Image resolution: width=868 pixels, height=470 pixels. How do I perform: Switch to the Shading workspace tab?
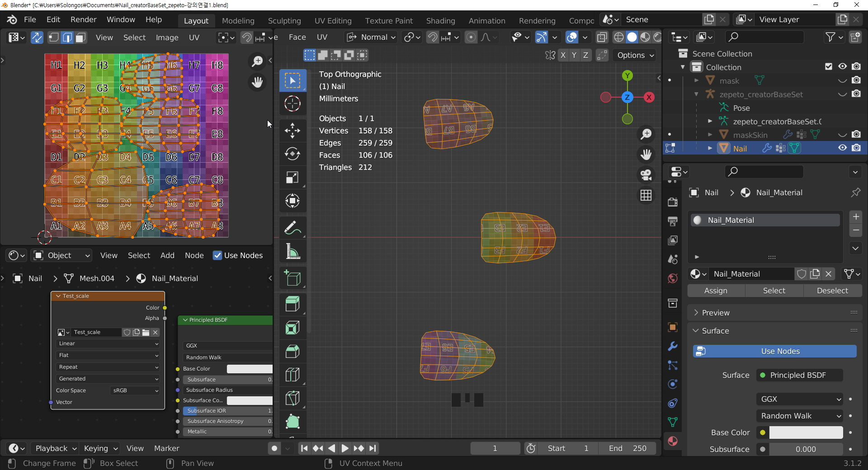point(440,21)
